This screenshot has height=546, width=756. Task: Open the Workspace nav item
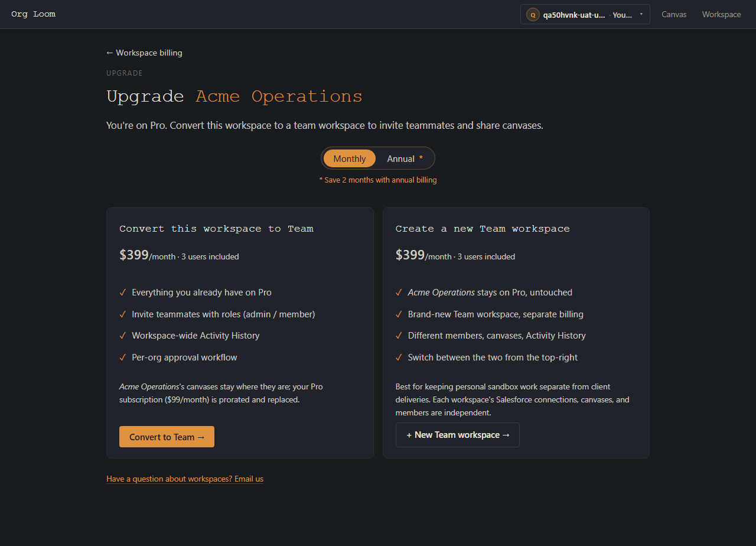pyautogui.click(x=721, y=15)
